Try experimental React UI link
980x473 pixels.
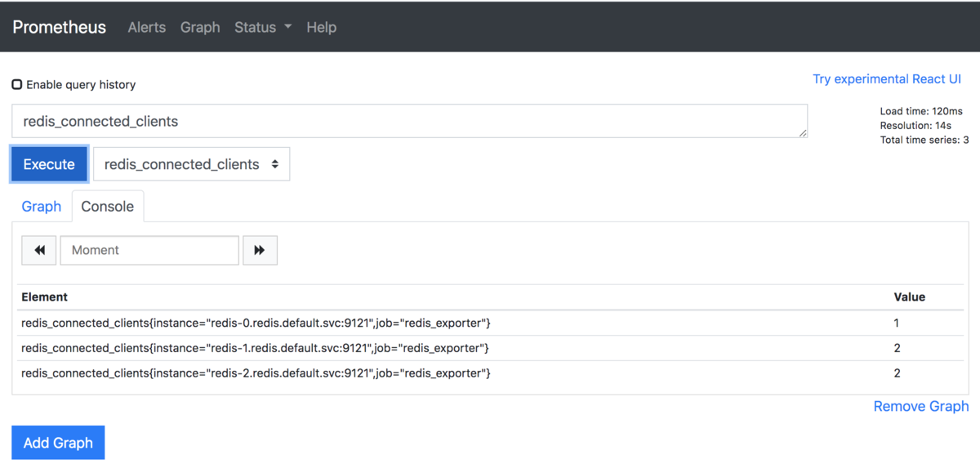pos(887,79)
